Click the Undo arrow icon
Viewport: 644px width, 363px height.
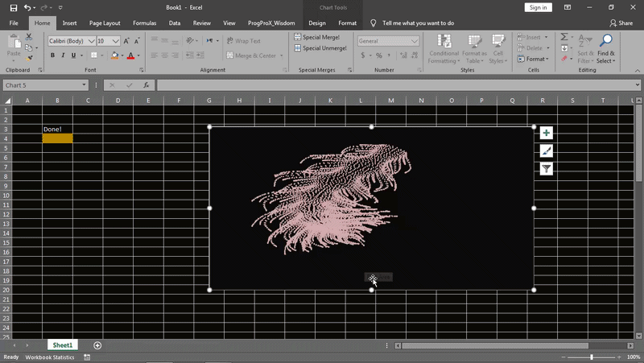pos(27,7)
